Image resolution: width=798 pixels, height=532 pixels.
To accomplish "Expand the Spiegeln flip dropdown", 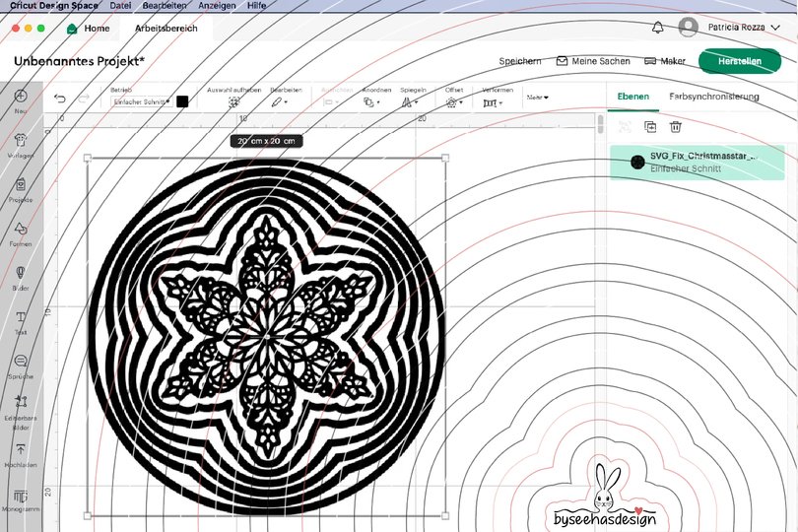I will [409, 102].
